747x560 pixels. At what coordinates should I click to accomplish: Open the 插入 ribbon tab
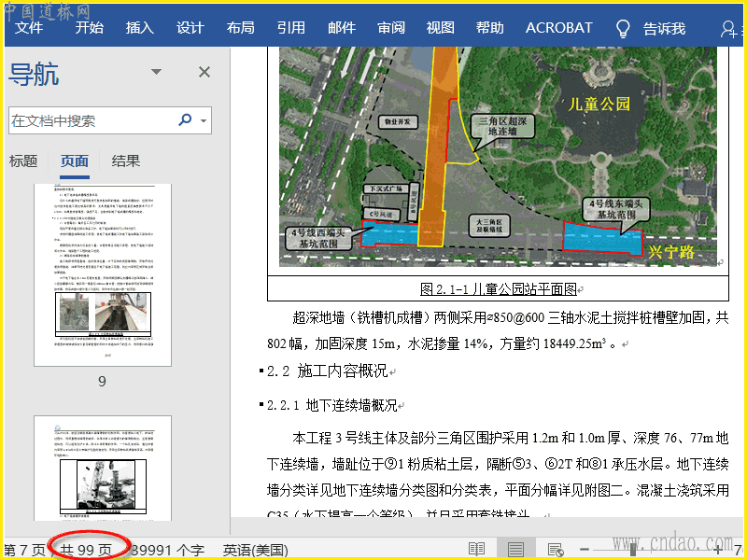tap(139, 28)
